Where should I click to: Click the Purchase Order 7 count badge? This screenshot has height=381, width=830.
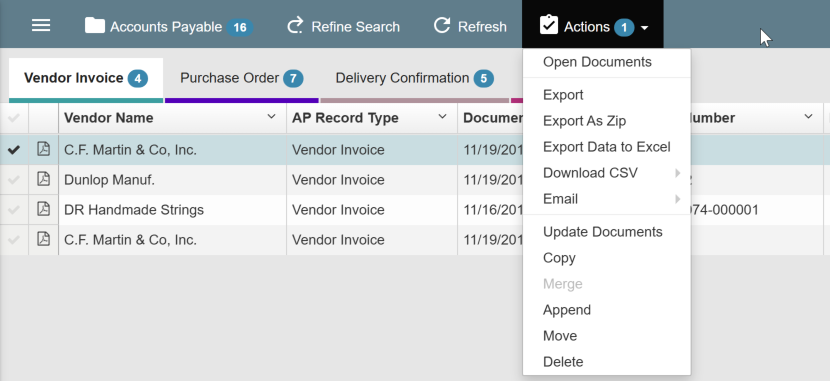pos(293,79)
